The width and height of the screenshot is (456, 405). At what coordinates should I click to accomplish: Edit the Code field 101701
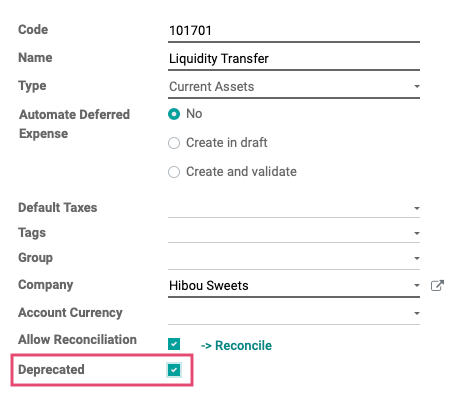tap(294, 31)
